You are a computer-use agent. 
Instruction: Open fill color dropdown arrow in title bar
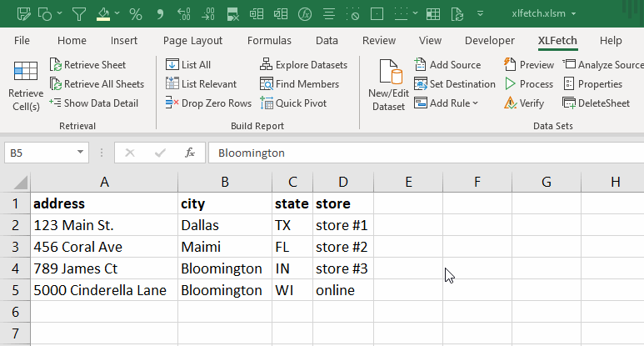click(x=117, y=14)
